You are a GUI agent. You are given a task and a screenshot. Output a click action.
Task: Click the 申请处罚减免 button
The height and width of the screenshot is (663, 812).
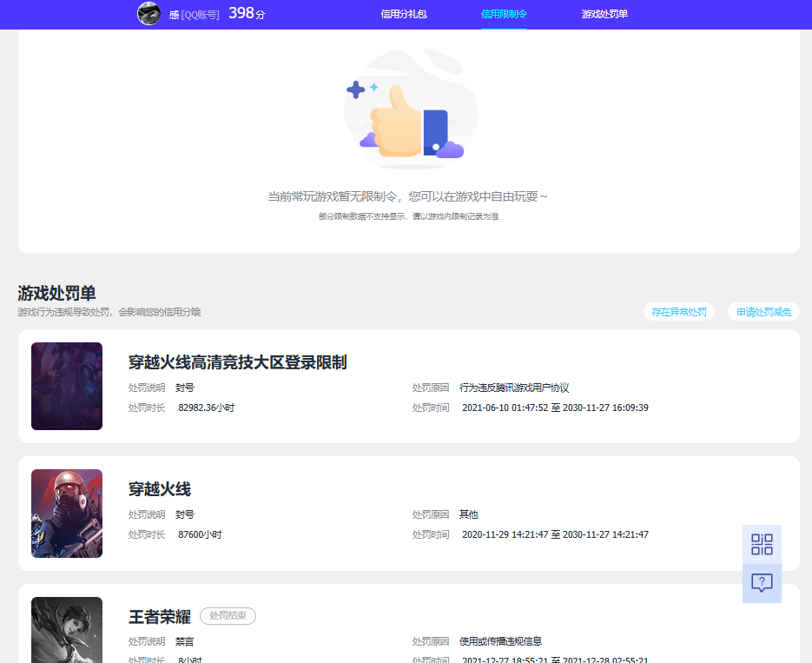tap(764, 312)
